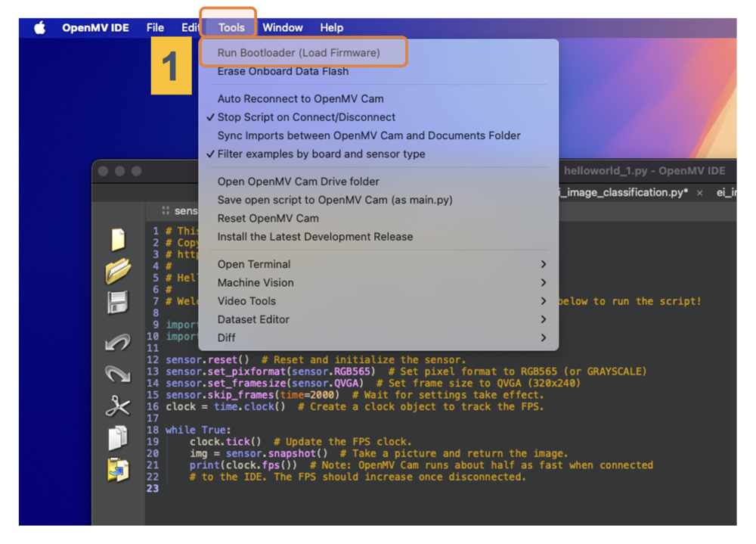Click the New File icon in sidebar
This screenshot has height=544, width=756.
coord(118,239)
